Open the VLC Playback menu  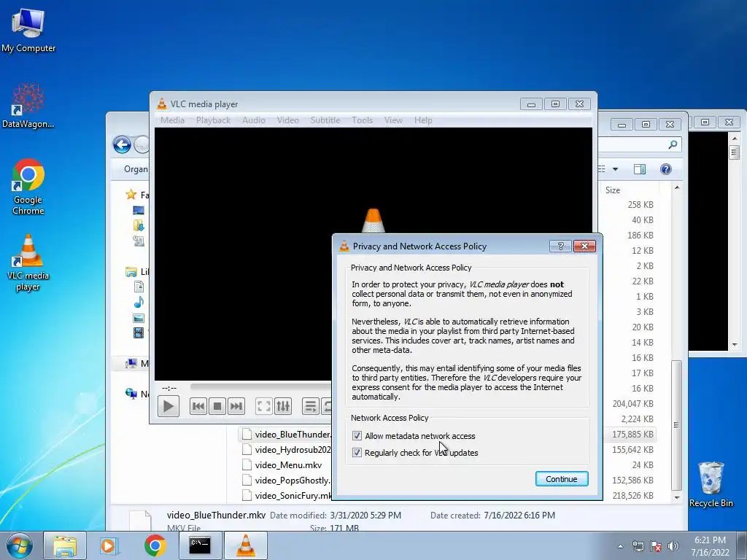[213, 120]
